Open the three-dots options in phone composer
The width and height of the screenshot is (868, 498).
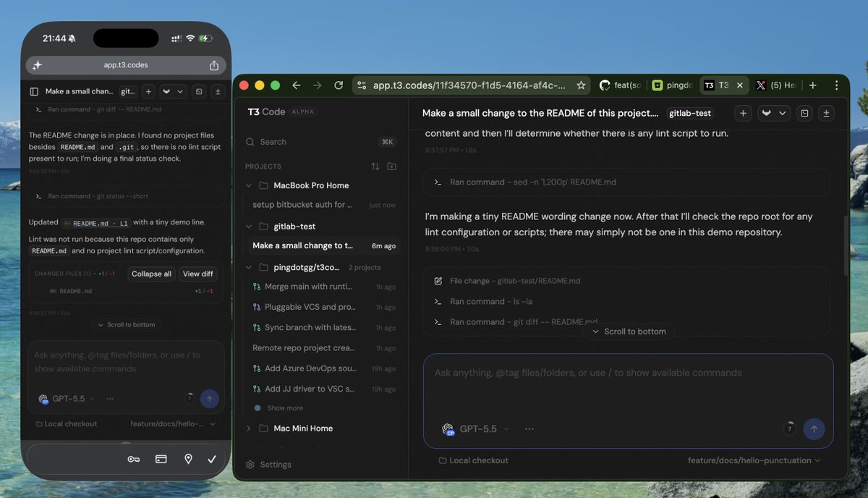tap(110, 399)
